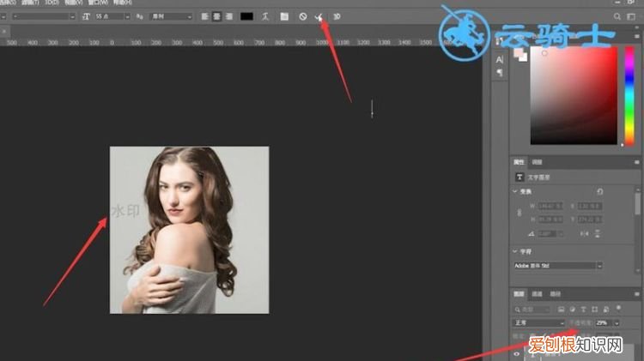Viewport: 644px width, 361px height.
Task: Toggle the character and paragraph panel
Action: 284,16
